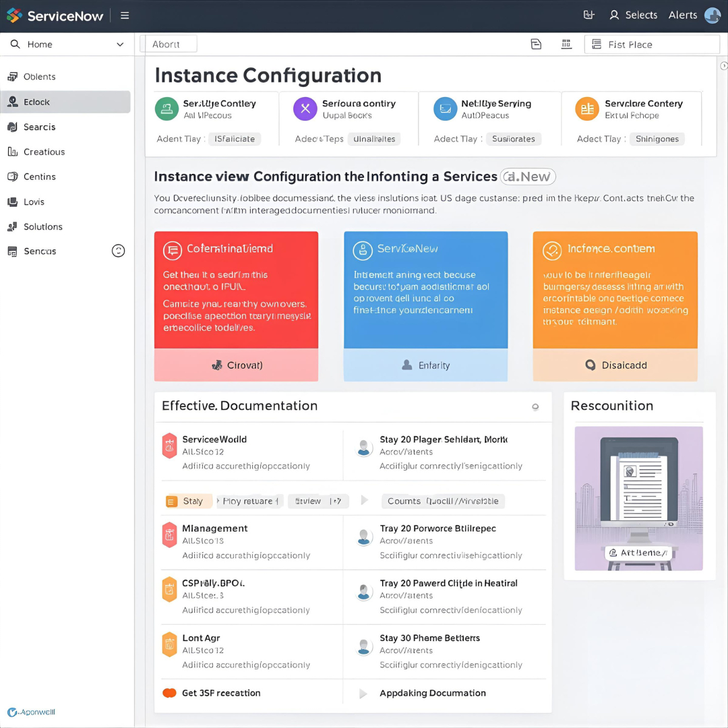Expand the Home dropdown chevron

120,44
